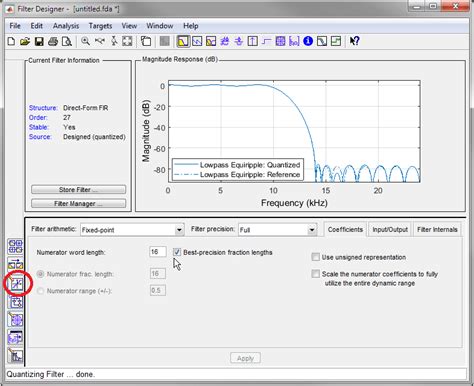This screenshot has height=386, width=474.
Task: Open the Set Quantization Parameters sidebar panel
Action: 17,284
